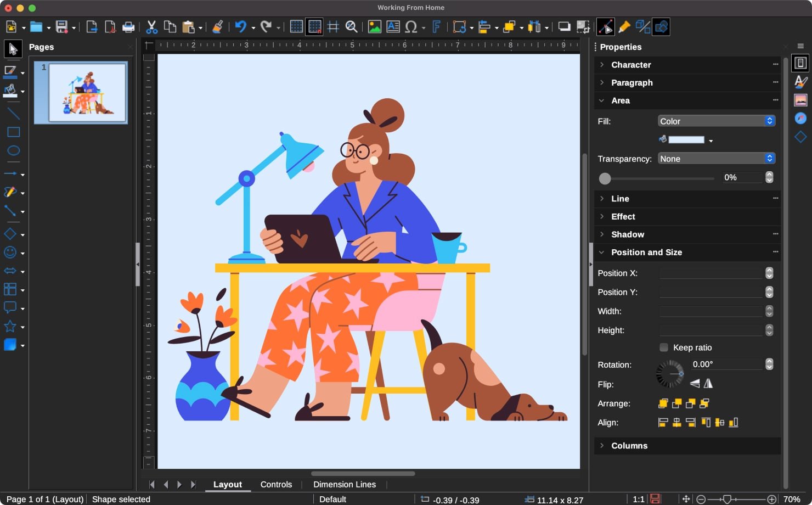Viewport: 812px width, 505px height.
Task: Select page 1 thumbnail in Pages panel
Action: (x=87, y=92)
